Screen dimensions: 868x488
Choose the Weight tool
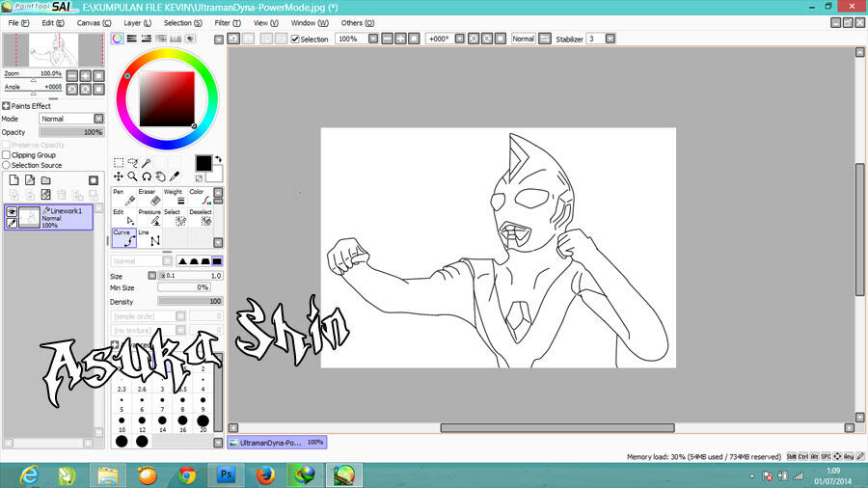pyautogui.click(x=175, y=197)
